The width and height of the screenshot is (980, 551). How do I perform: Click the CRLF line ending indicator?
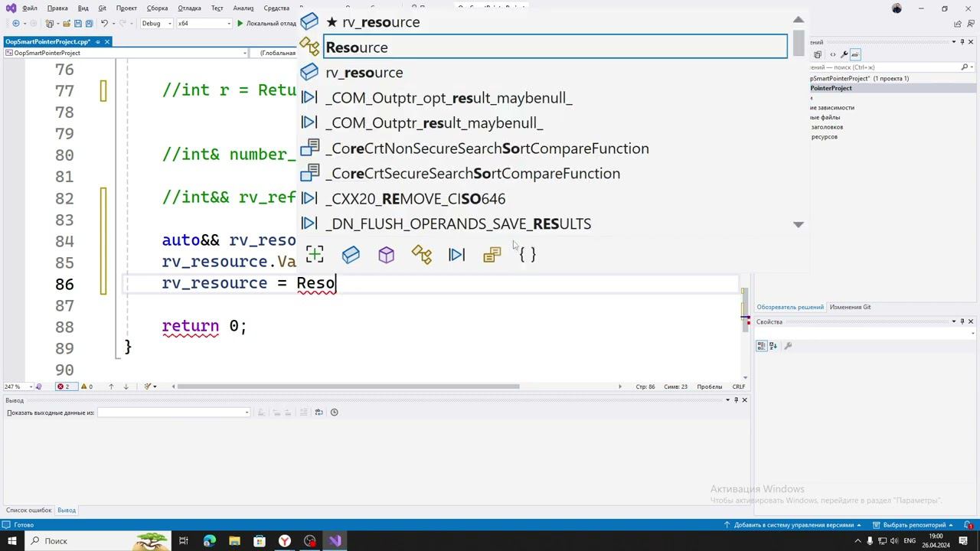[x=739, y=386]
